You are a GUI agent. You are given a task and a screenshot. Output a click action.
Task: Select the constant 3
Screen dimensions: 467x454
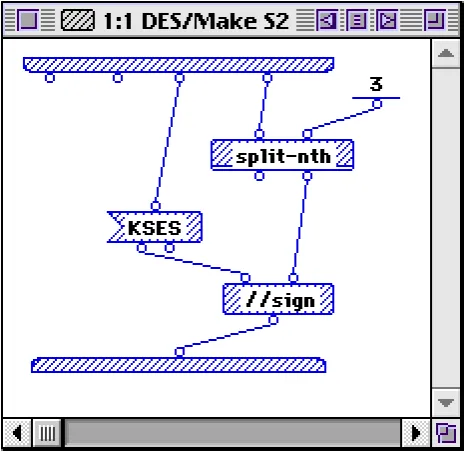point(376,84)
